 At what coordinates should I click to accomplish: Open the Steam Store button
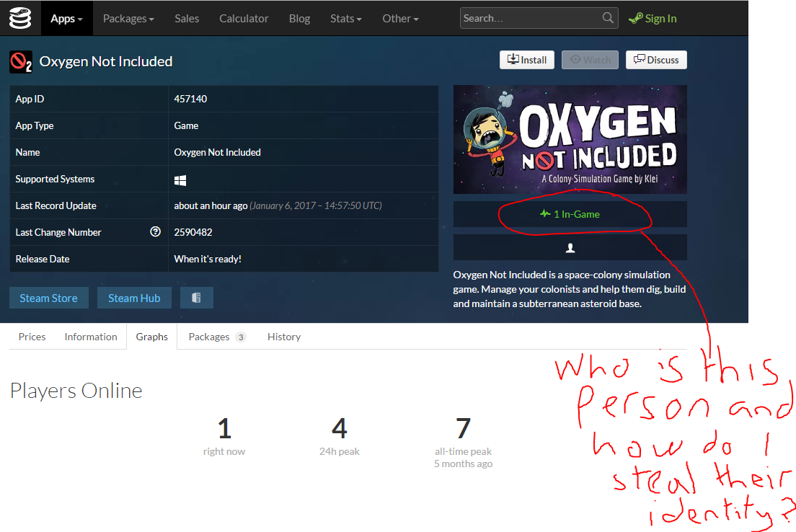[x=48, y=298]
